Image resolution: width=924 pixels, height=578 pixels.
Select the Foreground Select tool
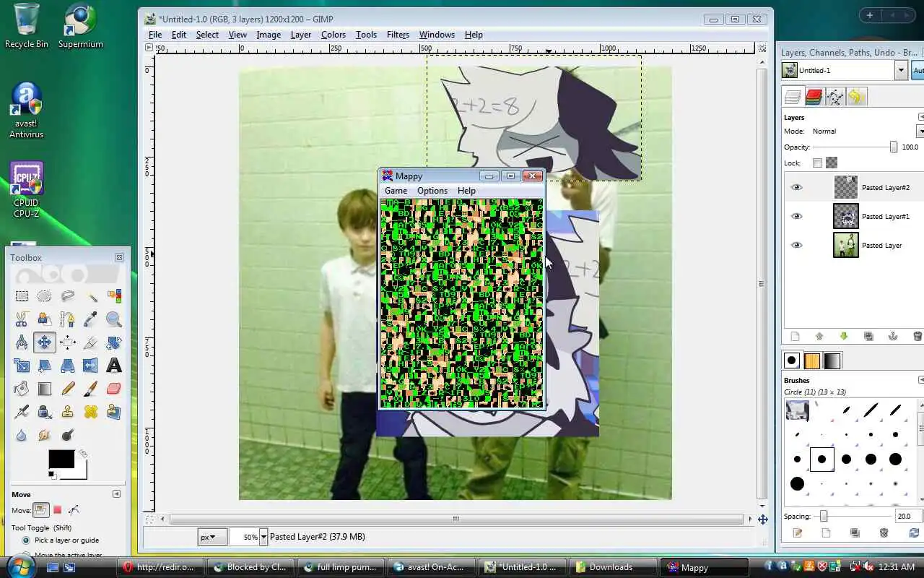(45, 319)
